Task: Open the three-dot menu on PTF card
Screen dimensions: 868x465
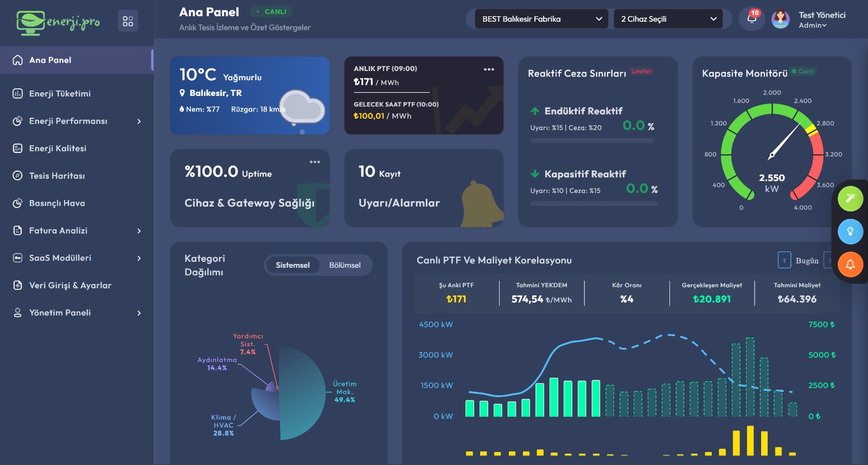Action: click(489, 69)
